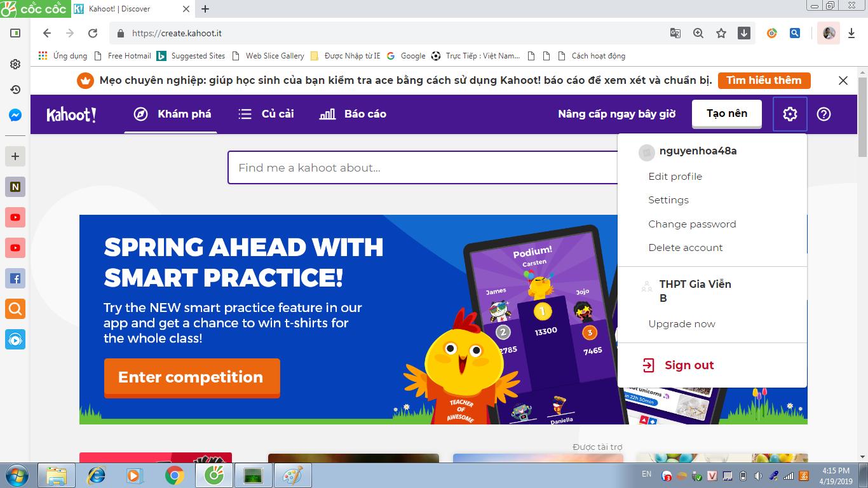Click Enter competition button

click(x=192, y=377)
